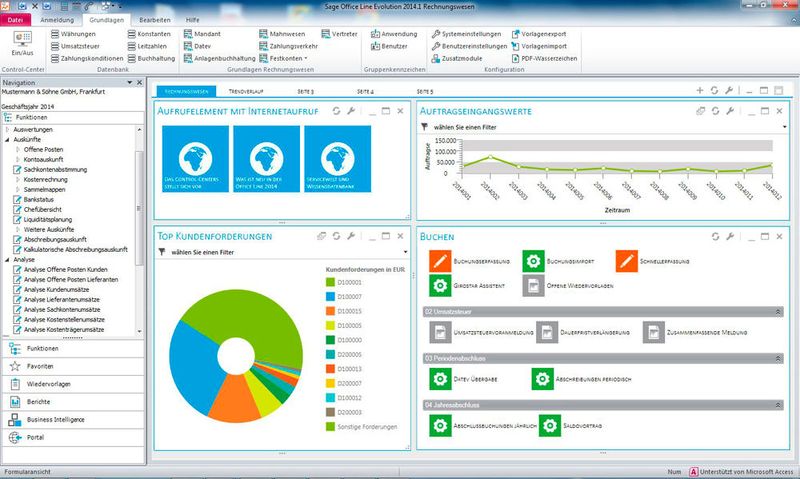Click the D100015 orange legend swatch

point(330,311)
